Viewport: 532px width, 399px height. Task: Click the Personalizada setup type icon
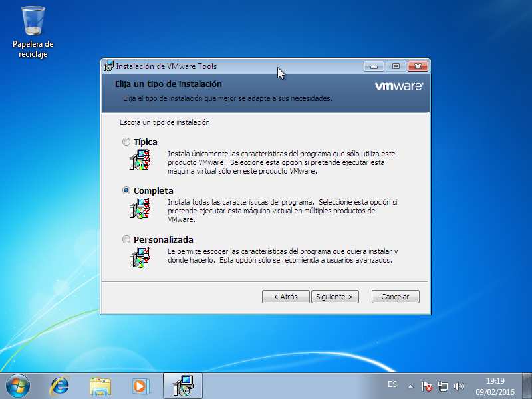coord(140,257)
